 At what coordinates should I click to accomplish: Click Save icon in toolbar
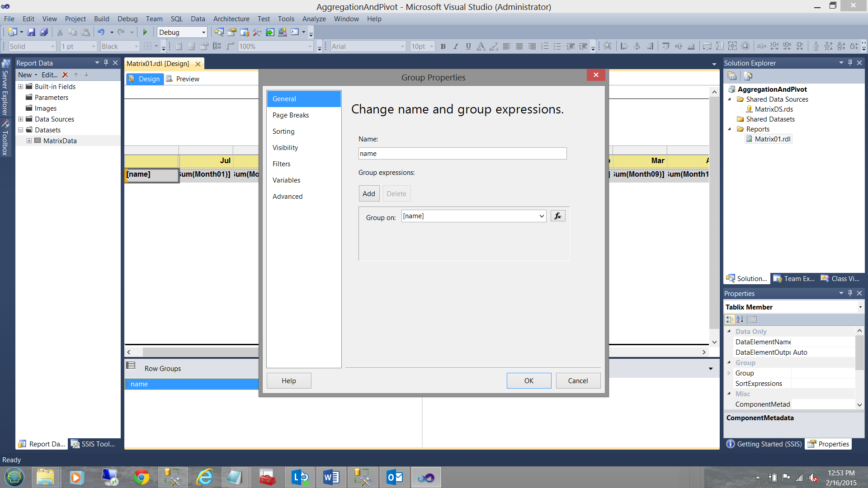point(31,32)
